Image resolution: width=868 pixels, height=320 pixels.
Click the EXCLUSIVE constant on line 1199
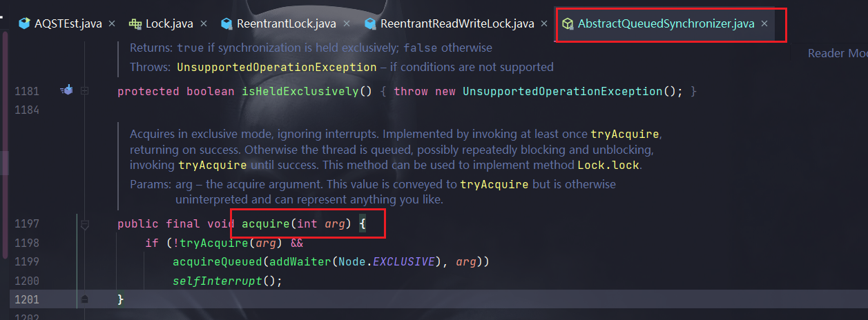click(404, 262)
